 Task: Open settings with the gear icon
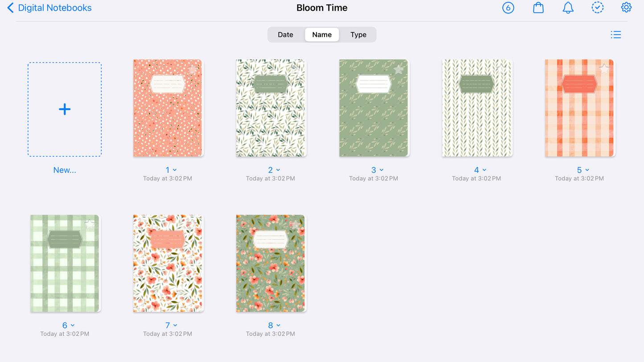click(x=626, y=8)
